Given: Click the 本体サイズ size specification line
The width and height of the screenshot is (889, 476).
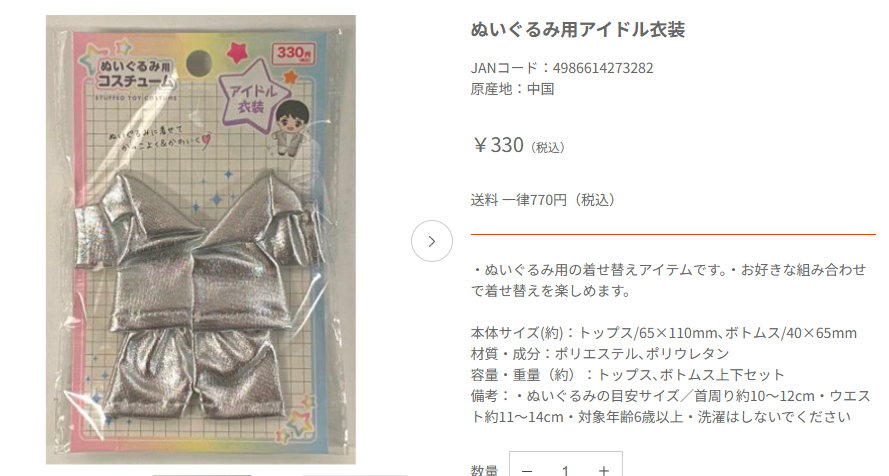Looking at the screenshot, I should click(x=663, y=333).
